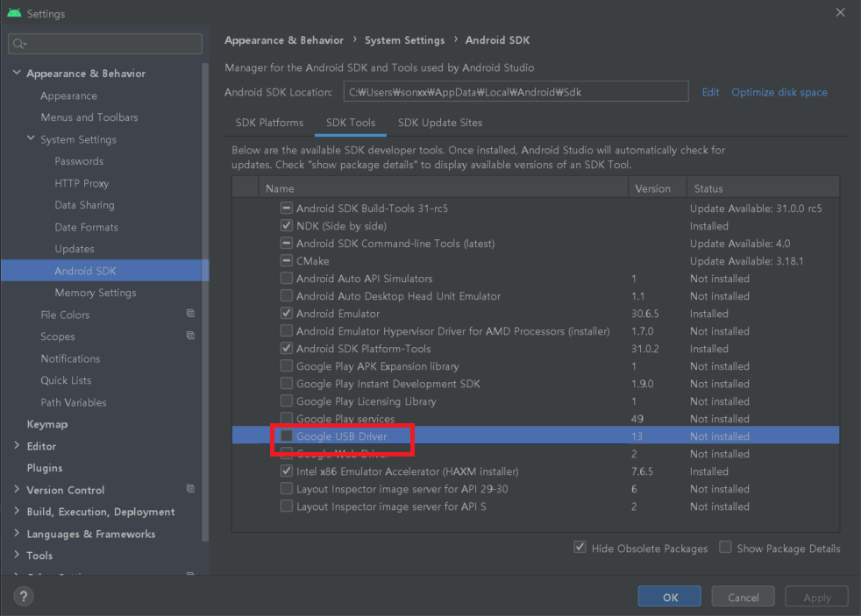Check Android Auto Desktop Head Unit Emulator

(x=286, y=295)
